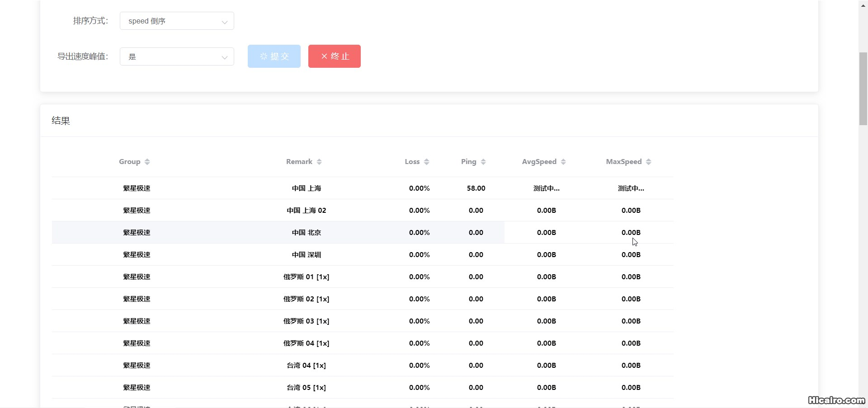The image size is (868, 408).
Task: Click the Ping column sort arrows
Action: [x=483, y=162]
